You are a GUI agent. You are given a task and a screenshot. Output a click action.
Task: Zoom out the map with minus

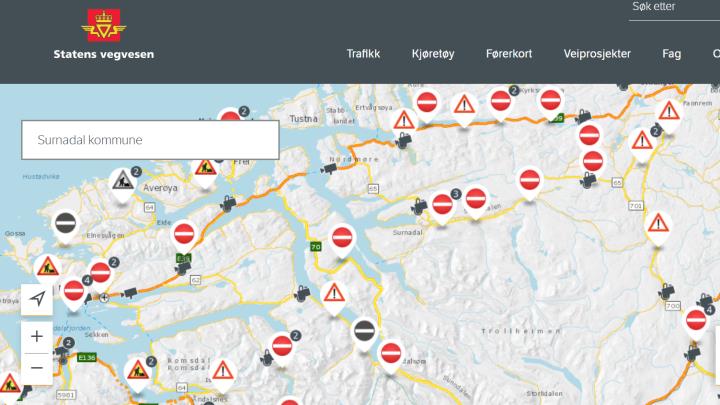click(37, 368)
